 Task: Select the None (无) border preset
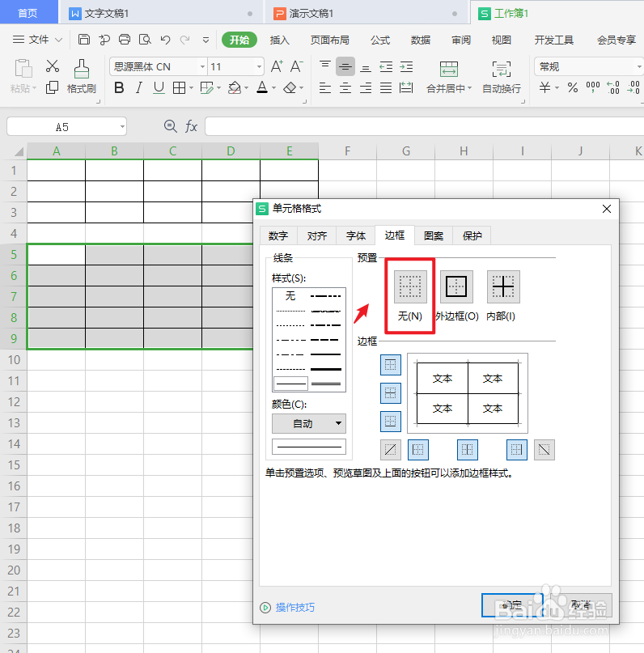tap(410, 287)
